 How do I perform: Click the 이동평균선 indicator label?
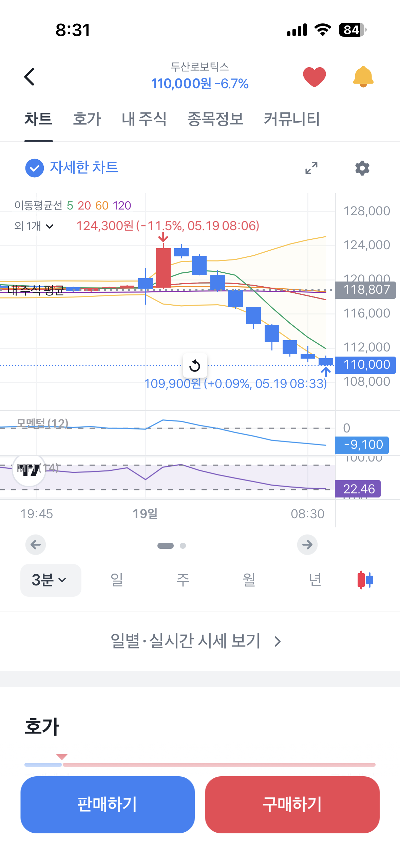[38, 205]
